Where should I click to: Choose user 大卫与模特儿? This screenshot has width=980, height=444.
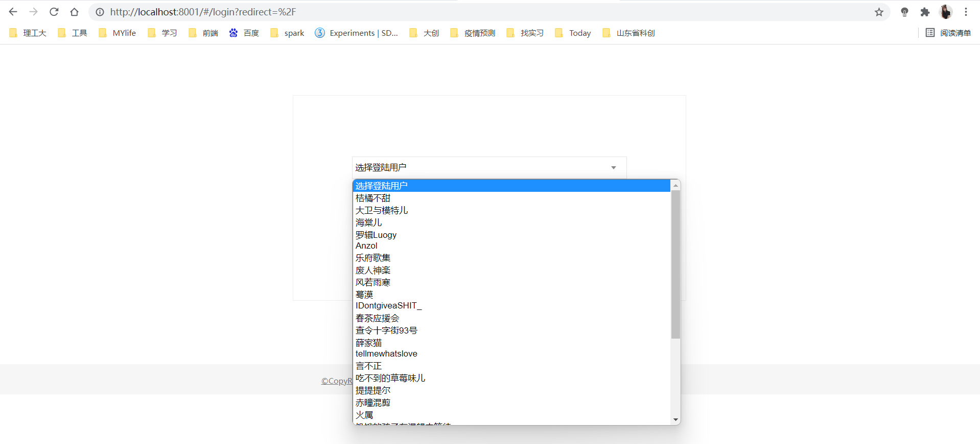[511, 210]
